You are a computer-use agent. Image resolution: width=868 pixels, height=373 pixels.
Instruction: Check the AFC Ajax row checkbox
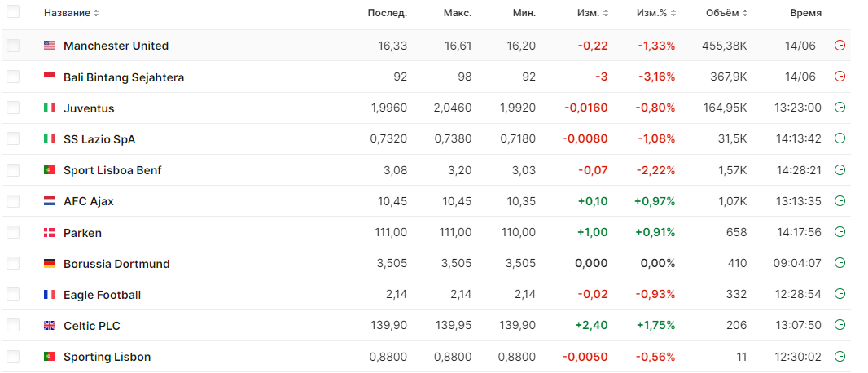click(13, 201)
